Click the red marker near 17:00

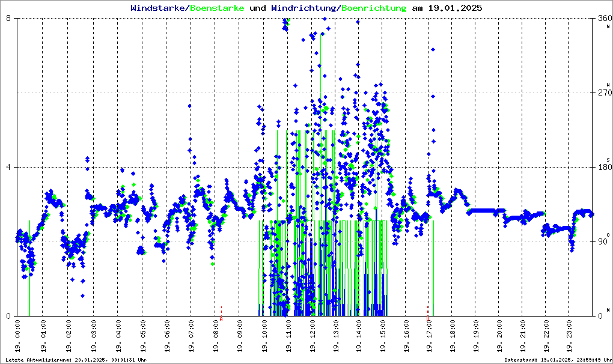tap(428, 319)
